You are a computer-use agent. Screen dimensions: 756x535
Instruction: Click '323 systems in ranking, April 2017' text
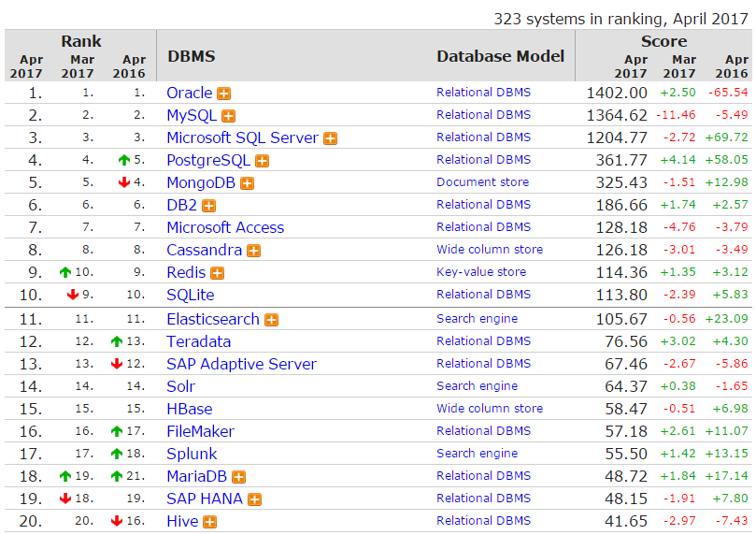[x=621, y=19]
